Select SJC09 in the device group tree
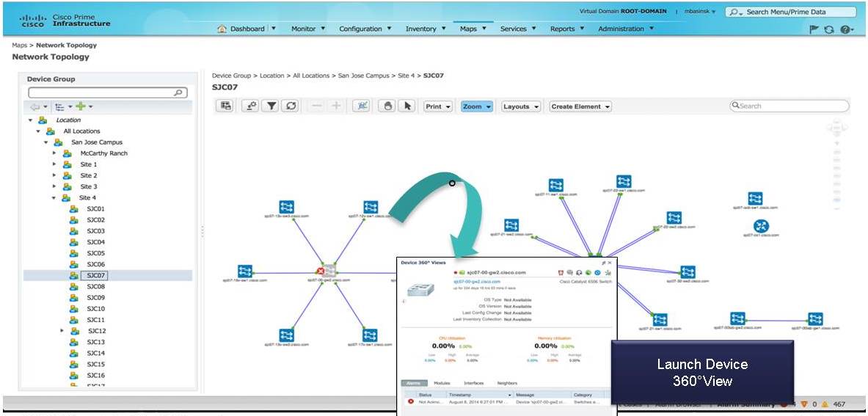Screen dimensions: 868x416 point(95,298)
